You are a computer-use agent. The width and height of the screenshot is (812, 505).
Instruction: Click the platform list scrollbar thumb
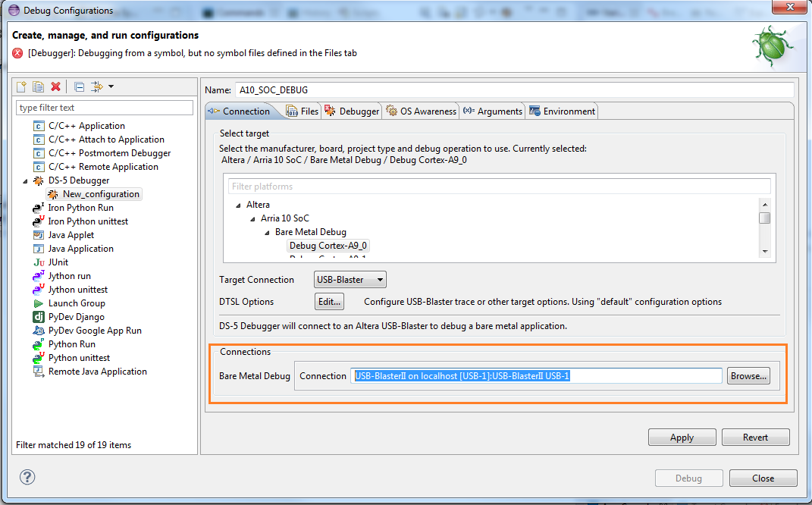pos(765,218)
